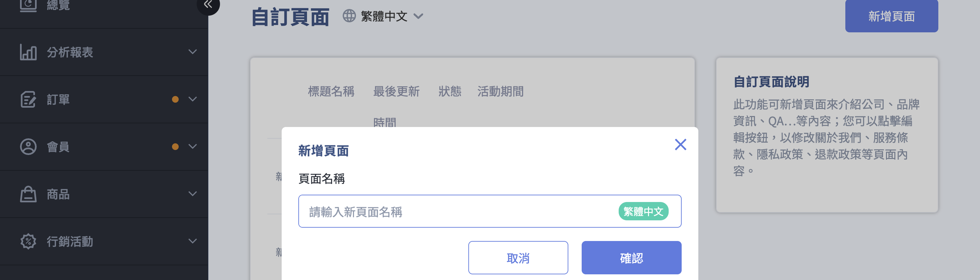This screenshot has height=280, width=980.
Task: Expand the 商品 menu chevron
Action: click(193, 194)
